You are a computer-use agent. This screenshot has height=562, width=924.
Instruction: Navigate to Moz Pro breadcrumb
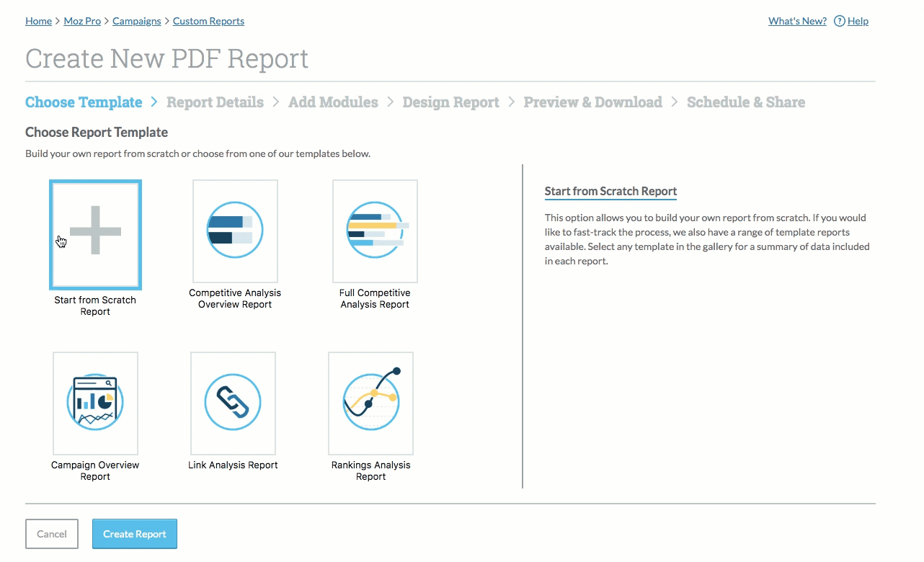tap(83, 21)
